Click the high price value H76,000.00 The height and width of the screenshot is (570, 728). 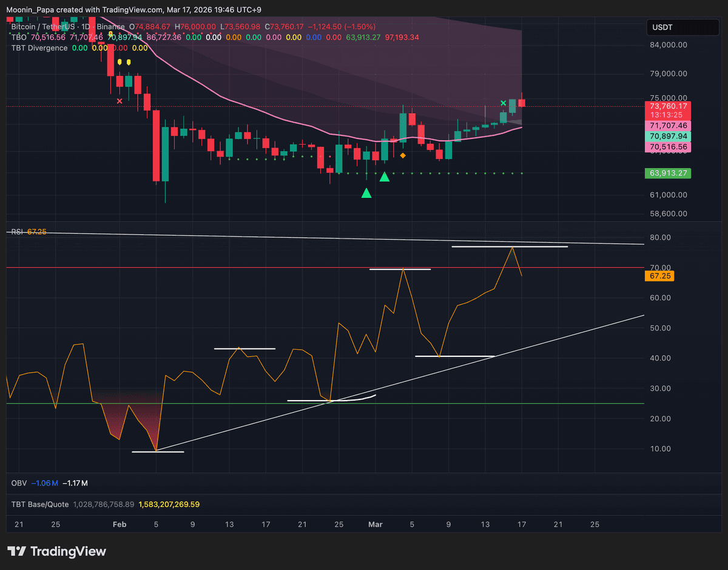pos(195,27)
